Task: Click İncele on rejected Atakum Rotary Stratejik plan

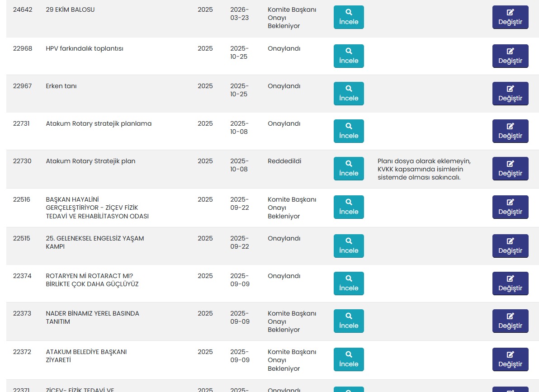Action: pos(349,169)
